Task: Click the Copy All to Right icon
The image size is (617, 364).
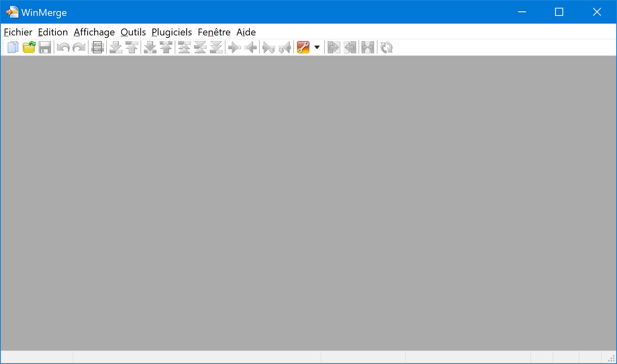Action: click(334, 47)
